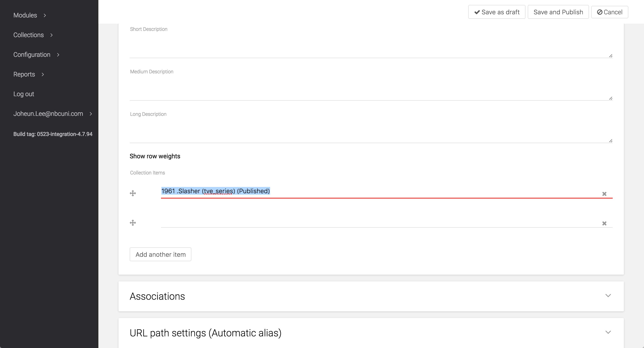Click Add another item button
Viewport: 644px width, 348px height.
(x=160, y=255)
